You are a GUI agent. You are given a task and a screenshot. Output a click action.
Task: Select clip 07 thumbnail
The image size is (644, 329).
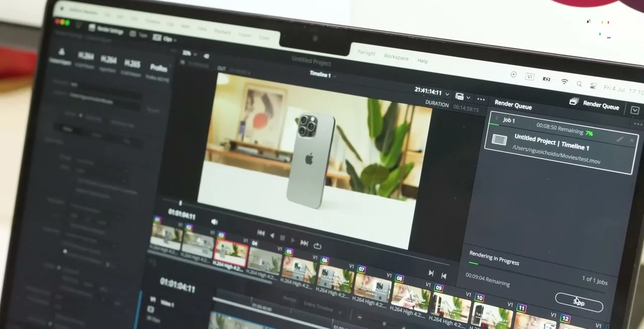click(372, 289)
